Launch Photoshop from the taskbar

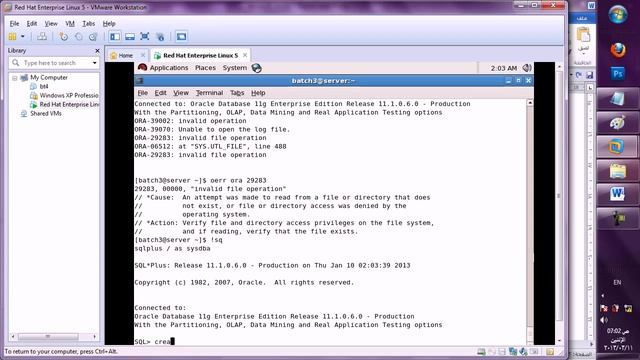click(618, 74)
